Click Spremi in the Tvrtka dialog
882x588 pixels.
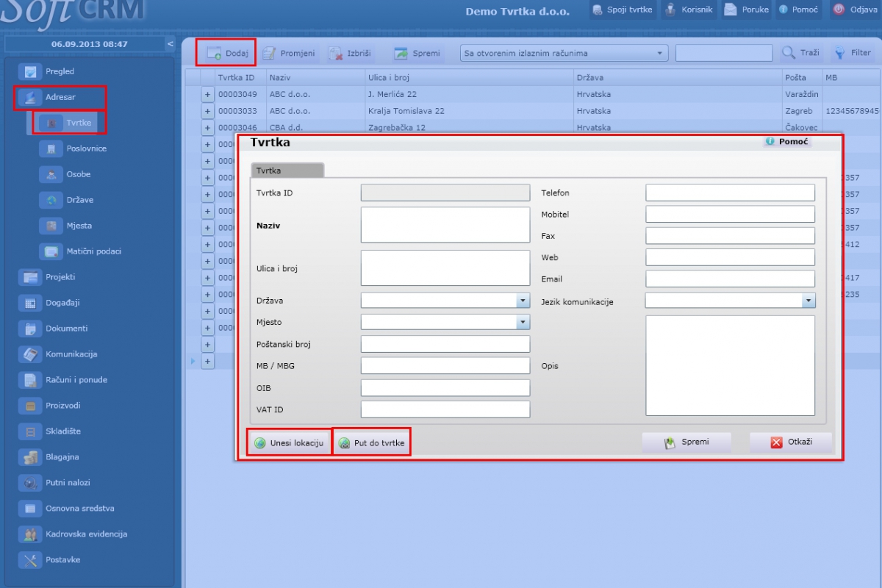(x=686, y=442)
